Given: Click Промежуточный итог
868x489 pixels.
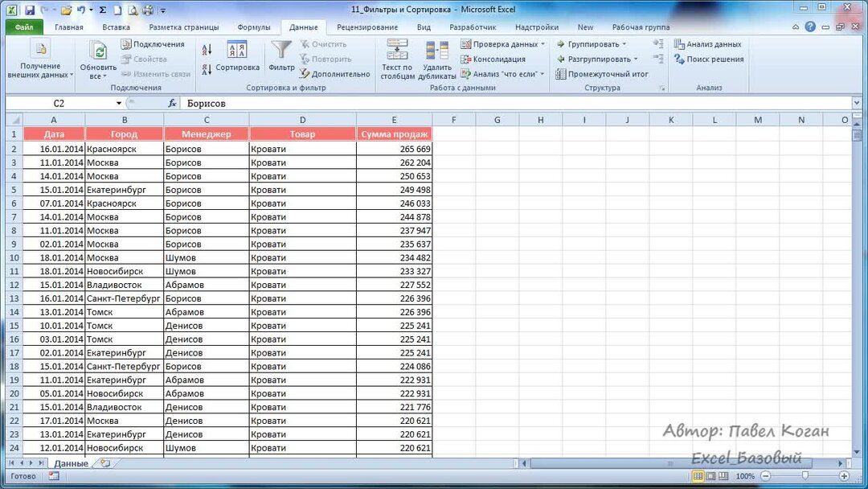Looking at the screenshot, I should 602,74.
